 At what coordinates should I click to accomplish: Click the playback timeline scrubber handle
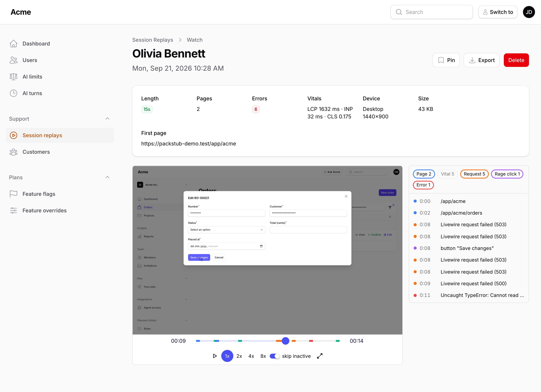(x=285, y=341)
